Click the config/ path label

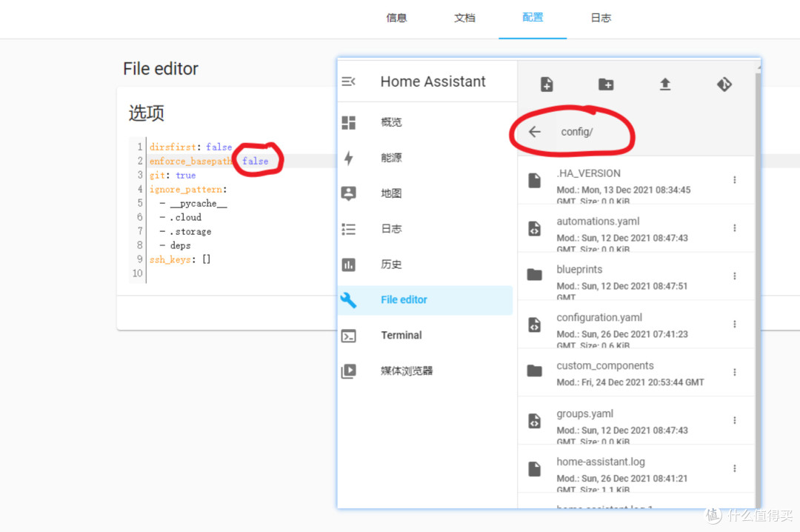576,132
